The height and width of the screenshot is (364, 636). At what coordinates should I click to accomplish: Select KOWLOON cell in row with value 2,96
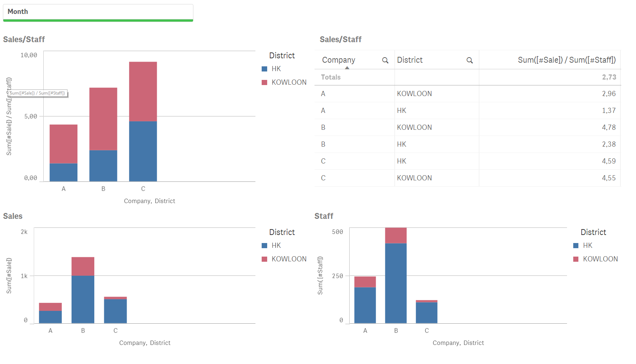click(x=436, y=94)
